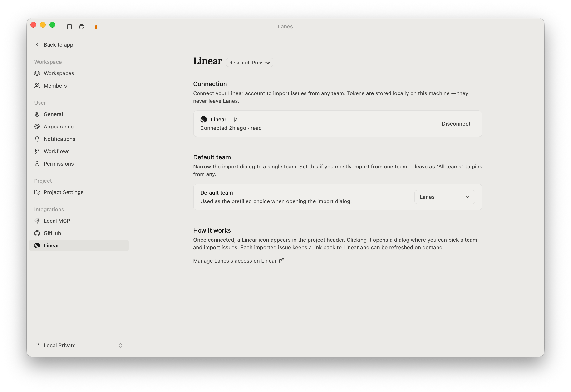Expand the Local Private workspace switcher chevrons

click(x=120, y=346)
